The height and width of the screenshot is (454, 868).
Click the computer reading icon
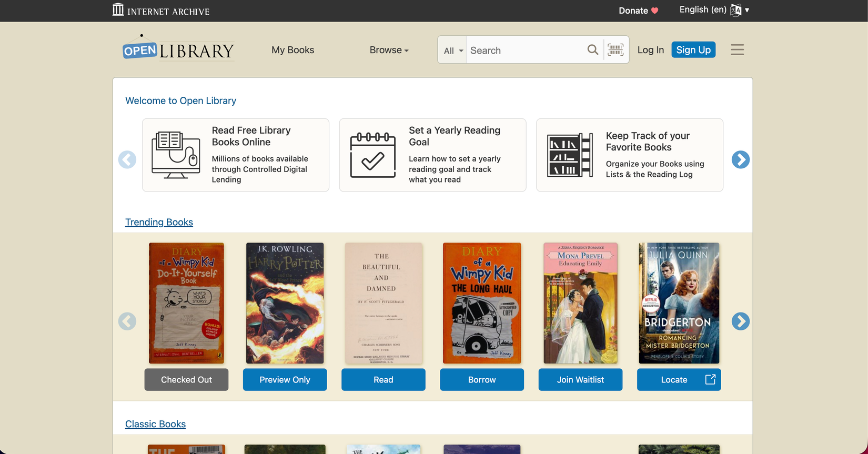tap(176, 155)
